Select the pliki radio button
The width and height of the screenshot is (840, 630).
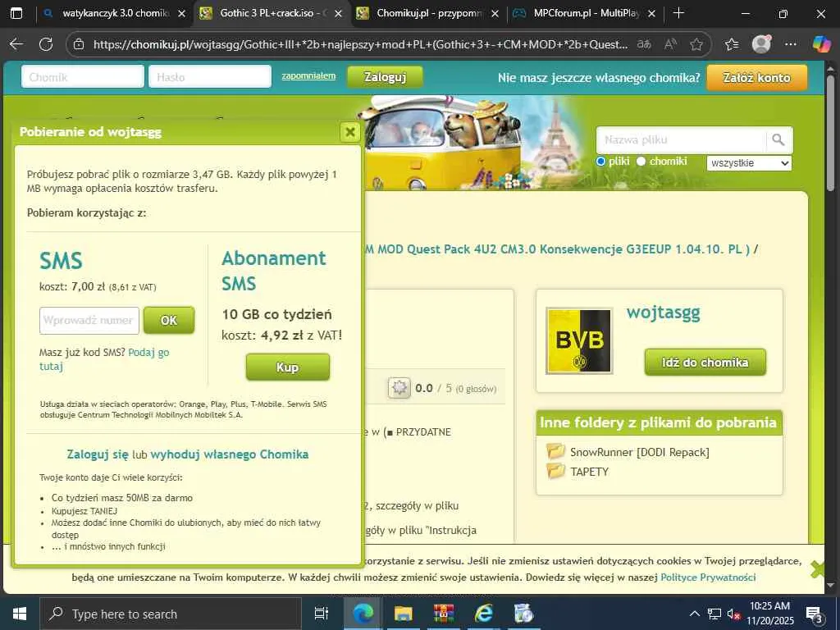coord(600,162)
